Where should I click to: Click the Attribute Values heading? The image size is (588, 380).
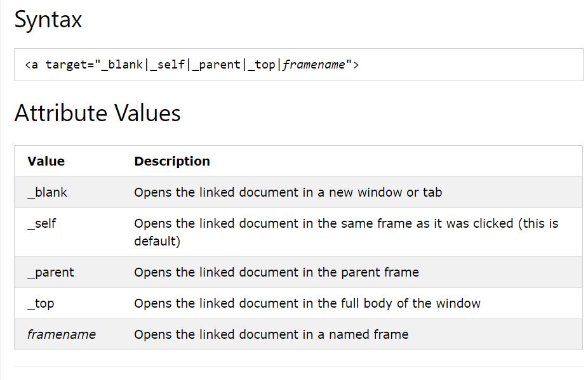(97, 113)
